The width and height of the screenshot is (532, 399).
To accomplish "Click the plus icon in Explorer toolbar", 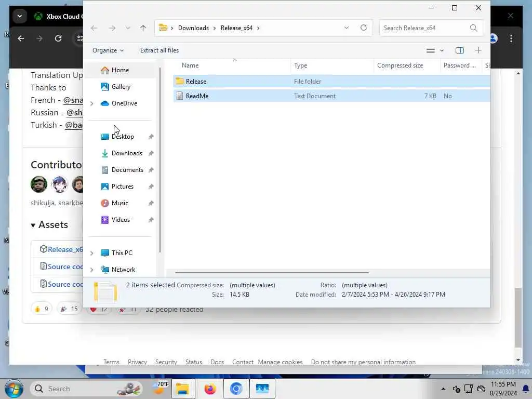I will click(478, 50).
